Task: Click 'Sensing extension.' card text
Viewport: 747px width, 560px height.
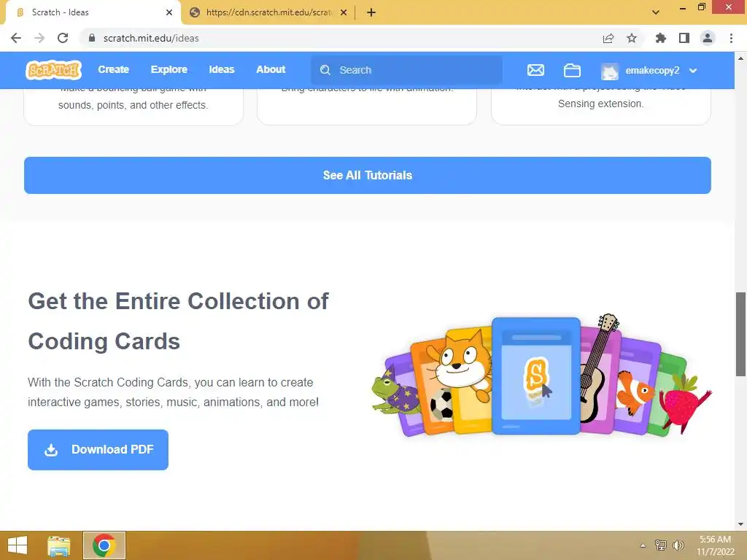Action: point(601,104)
